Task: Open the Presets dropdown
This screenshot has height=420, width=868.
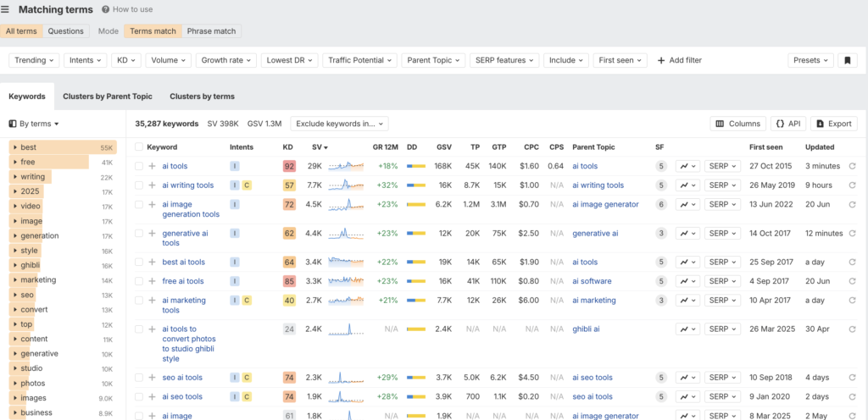Action: [x=810, y=60]
